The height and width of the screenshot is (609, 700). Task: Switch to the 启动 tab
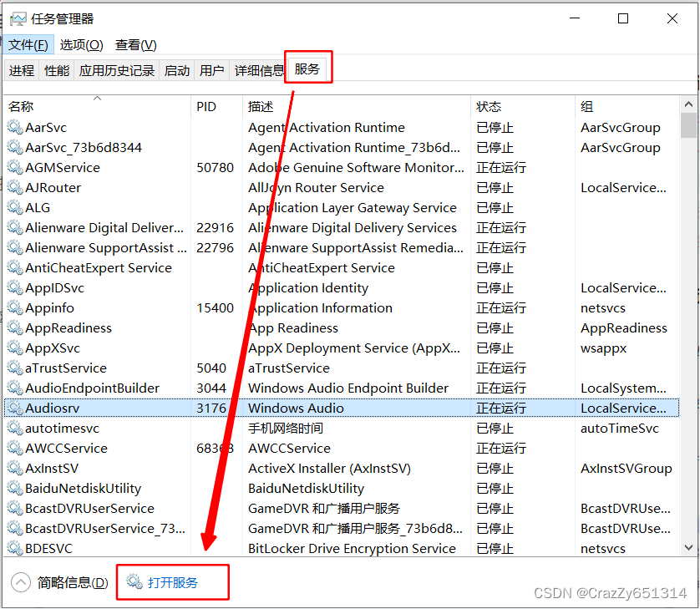pyautogui.click(x=177, y=70)
